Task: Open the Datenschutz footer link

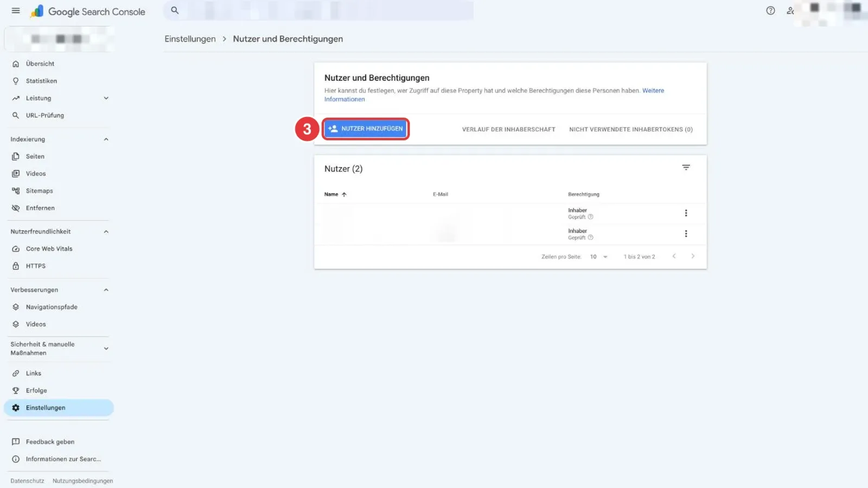Action: click(27, 481)
